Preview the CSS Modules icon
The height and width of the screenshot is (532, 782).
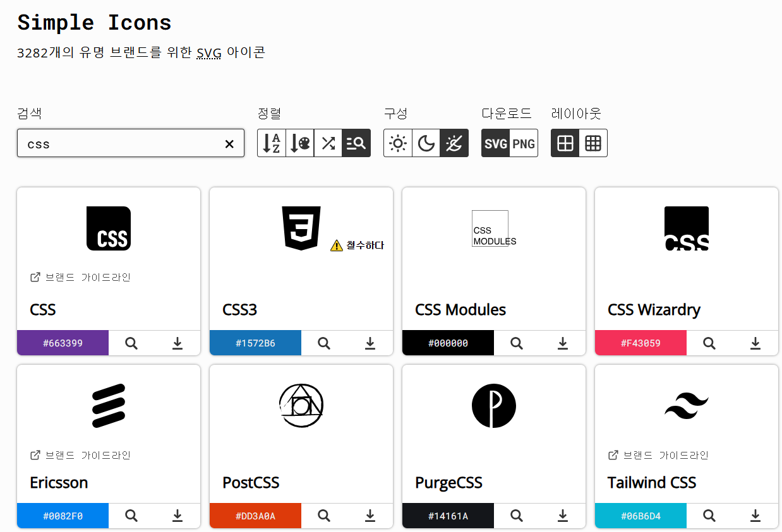click(517, 343)
